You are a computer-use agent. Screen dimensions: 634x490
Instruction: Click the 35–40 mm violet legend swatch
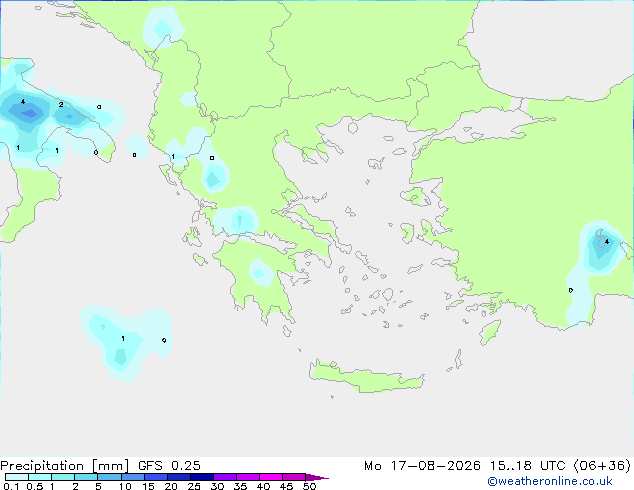coord(248,477)
